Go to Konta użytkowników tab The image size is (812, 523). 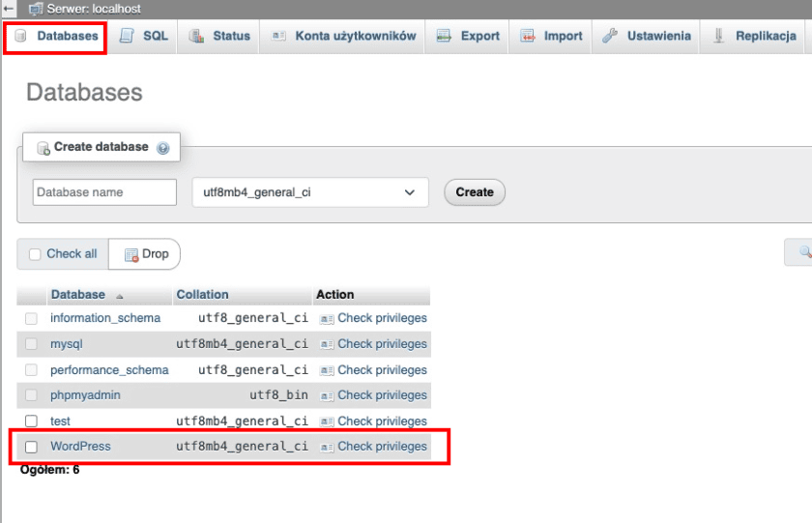pos(343,36)
